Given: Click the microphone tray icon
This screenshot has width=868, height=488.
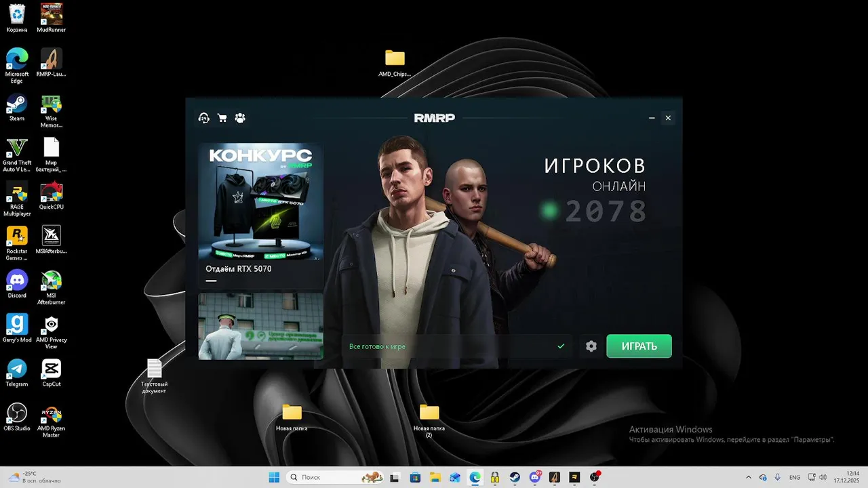Looking at the screenshot, I should point(778,477).
